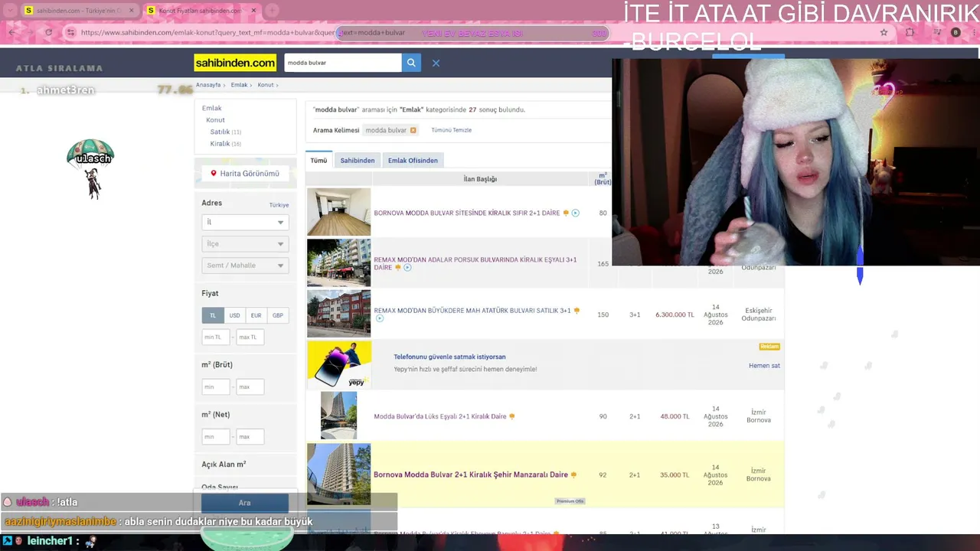Click 'Hemen sat' in the Yepy ad
This screenshot has height=551, width=980.
click(764, 366)
